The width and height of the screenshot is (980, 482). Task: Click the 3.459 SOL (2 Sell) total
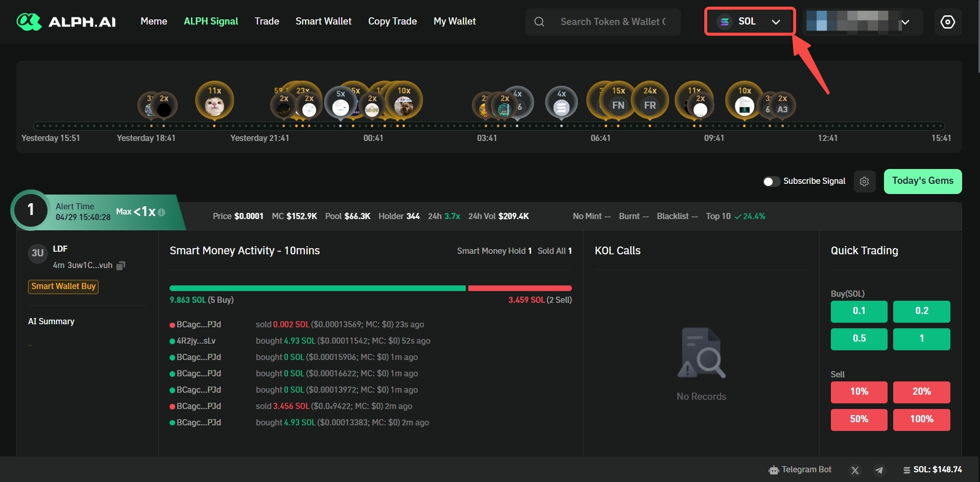point(540,300)
